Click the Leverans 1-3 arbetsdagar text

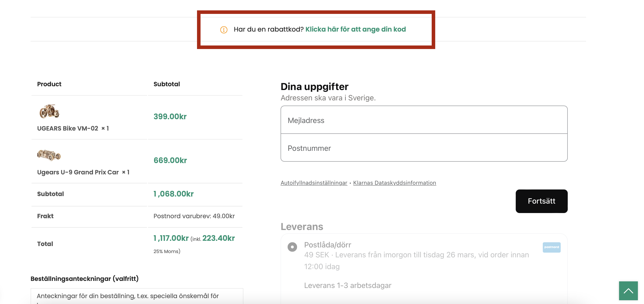coord(347,285)
